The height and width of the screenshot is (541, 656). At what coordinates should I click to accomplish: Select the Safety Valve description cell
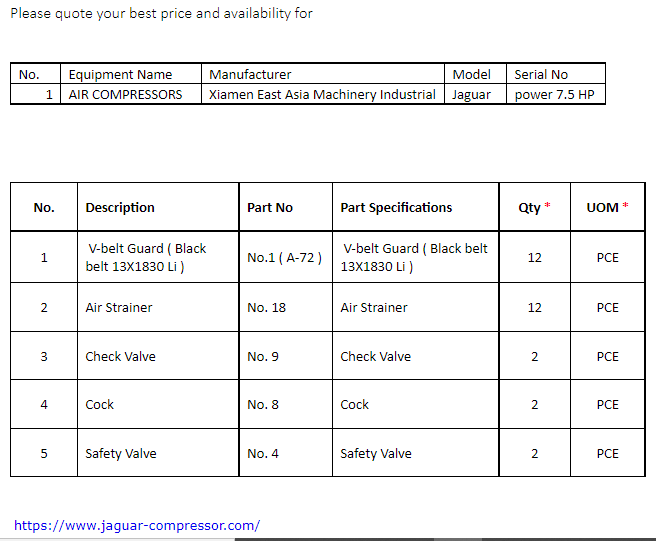[x=158, y=453]
